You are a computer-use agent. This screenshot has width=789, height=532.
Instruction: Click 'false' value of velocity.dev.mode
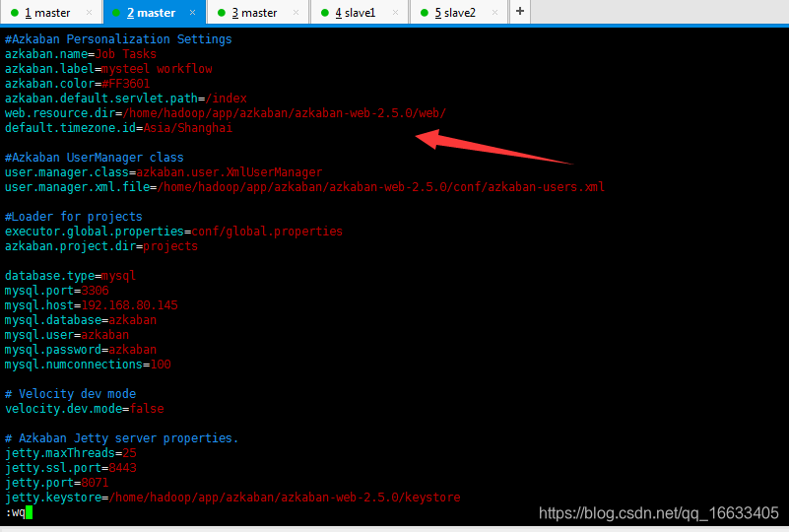coord(147,409)
